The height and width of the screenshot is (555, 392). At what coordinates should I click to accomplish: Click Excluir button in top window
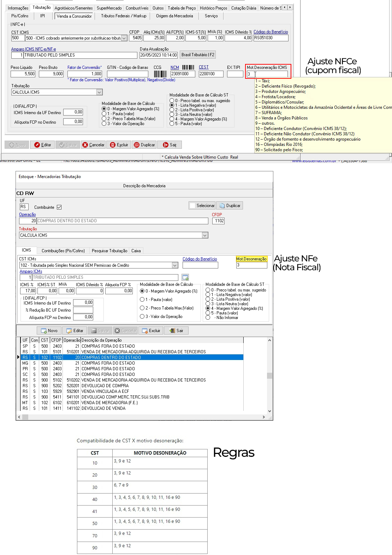[119, 145]
